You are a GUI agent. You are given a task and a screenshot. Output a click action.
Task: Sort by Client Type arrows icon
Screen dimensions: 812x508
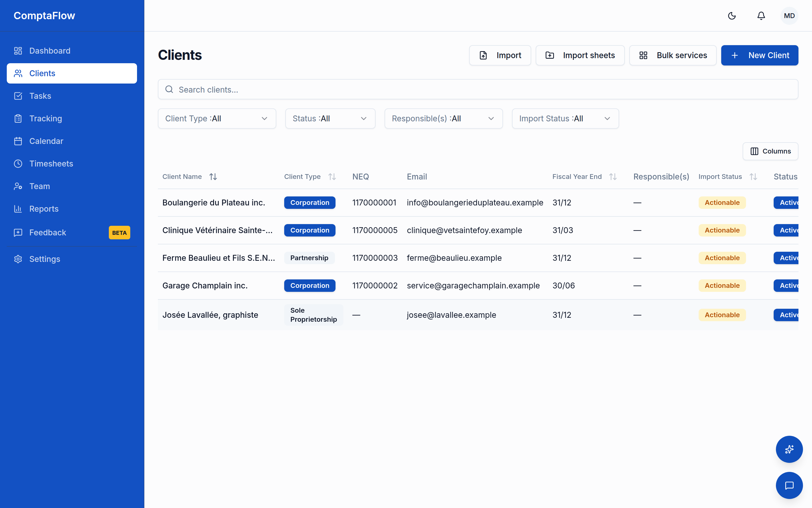point(332,177)
